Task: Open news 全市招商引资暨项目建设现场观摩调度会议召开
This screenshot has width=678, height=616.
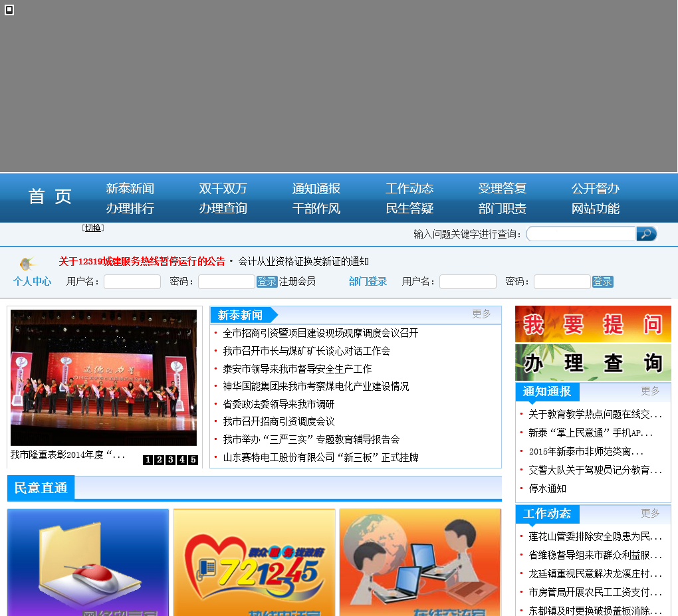Action: click(320, 333)
